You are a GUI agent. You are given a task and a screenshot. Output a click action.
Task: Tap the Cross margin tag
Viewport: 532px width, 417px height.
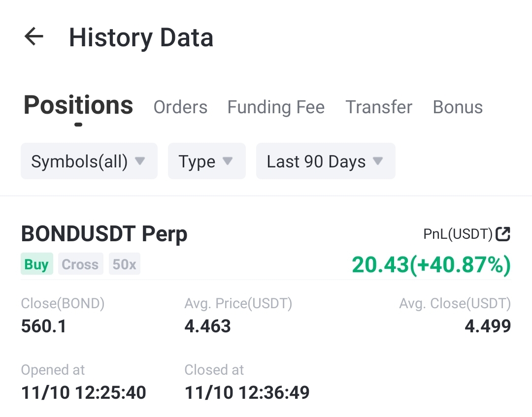[80, 264]
